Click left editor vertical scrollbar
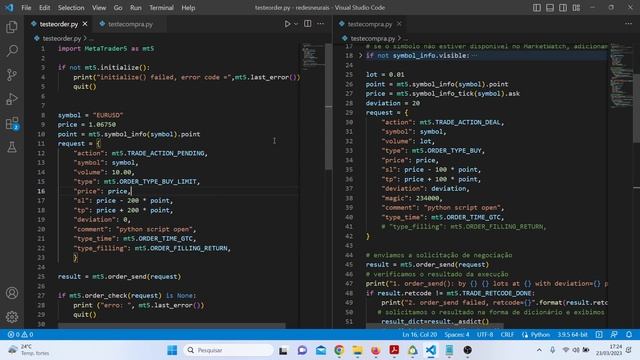This screenshot has width=640, height=360. (329, 106)
